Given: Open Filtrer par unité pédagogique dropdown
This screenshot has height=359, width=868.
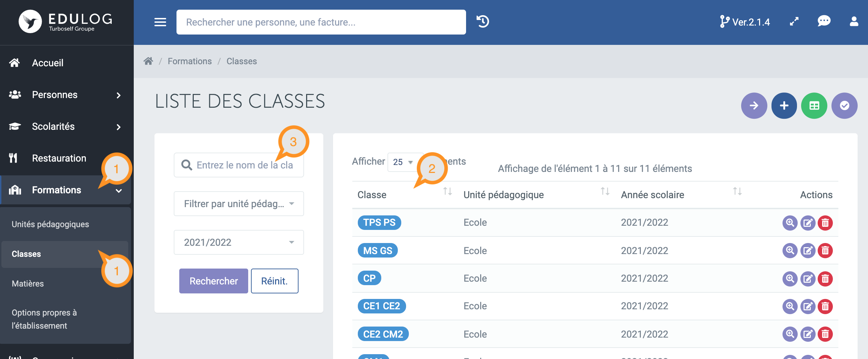Looking at the screenshot, I should (239, 204).
